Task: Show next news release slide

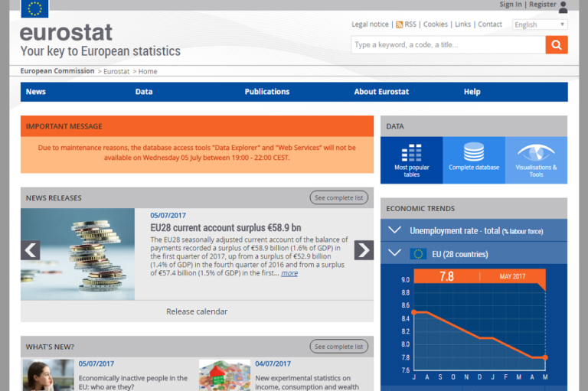Action: pyautogui.click(x=364, y=250)
